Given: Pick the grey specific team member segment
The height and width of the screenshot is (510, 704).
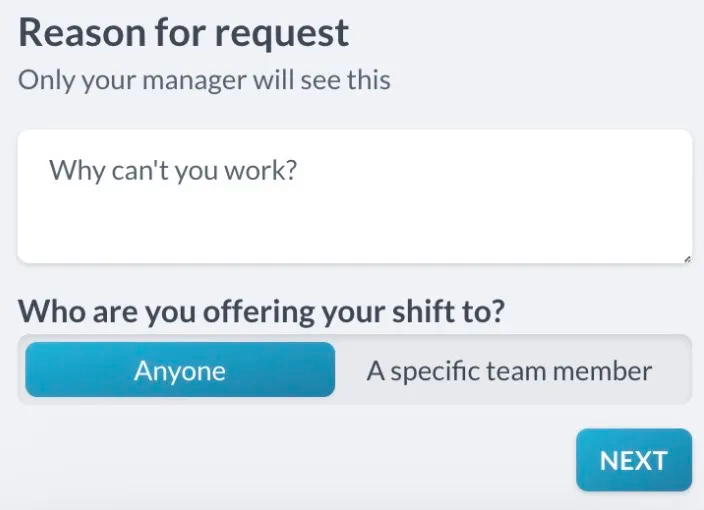Looking at the screenshot, I should [x=509, y=371].
